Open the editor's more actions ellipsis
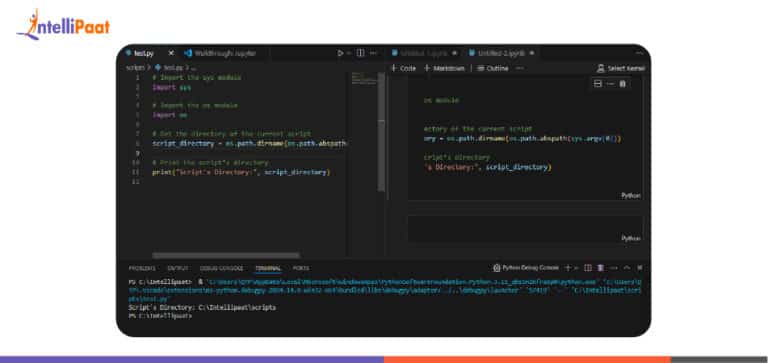This screenshot has height=363, width=768. (374, 53)
